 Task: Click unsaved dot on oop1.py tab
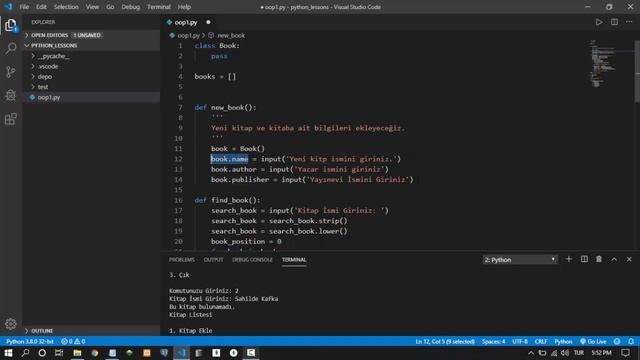208,22
